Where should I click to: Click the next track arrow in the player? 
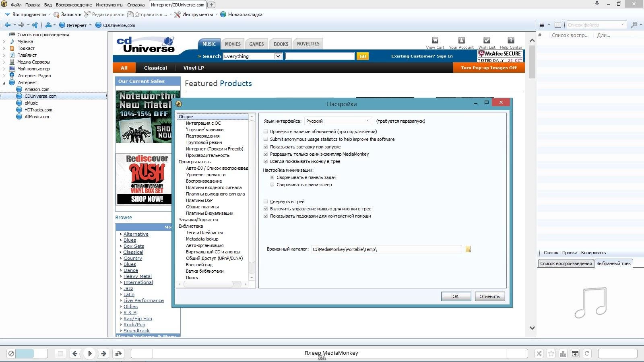[104, 354]
